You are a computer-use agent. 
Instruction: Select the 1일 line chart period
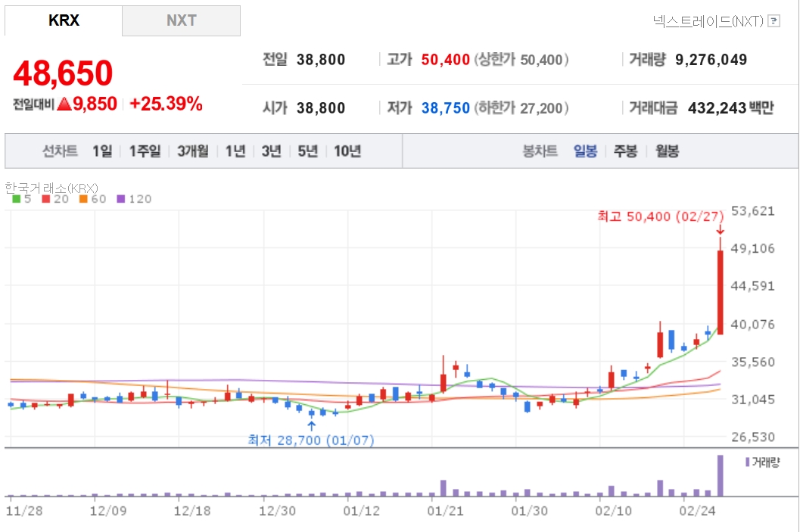101,151
